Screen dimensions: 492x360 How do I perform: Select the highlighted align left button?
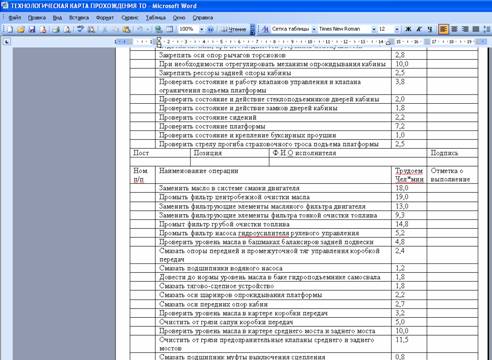coord(443,29)
